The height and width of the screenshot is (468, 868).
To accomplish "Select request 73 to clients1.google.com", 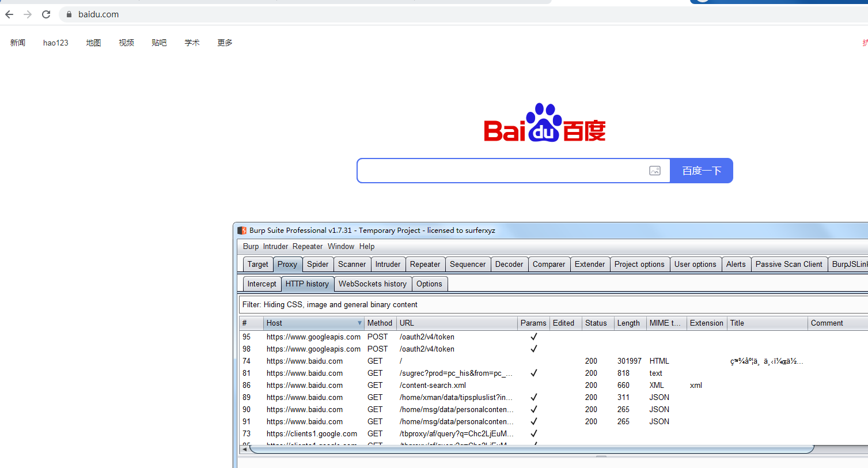I will (554, 433).
